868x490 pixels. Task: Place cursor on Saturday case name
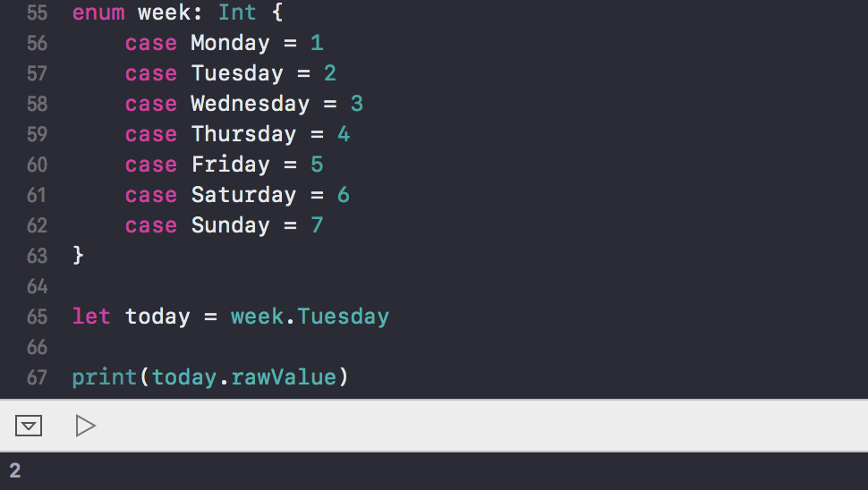(243, 195)
